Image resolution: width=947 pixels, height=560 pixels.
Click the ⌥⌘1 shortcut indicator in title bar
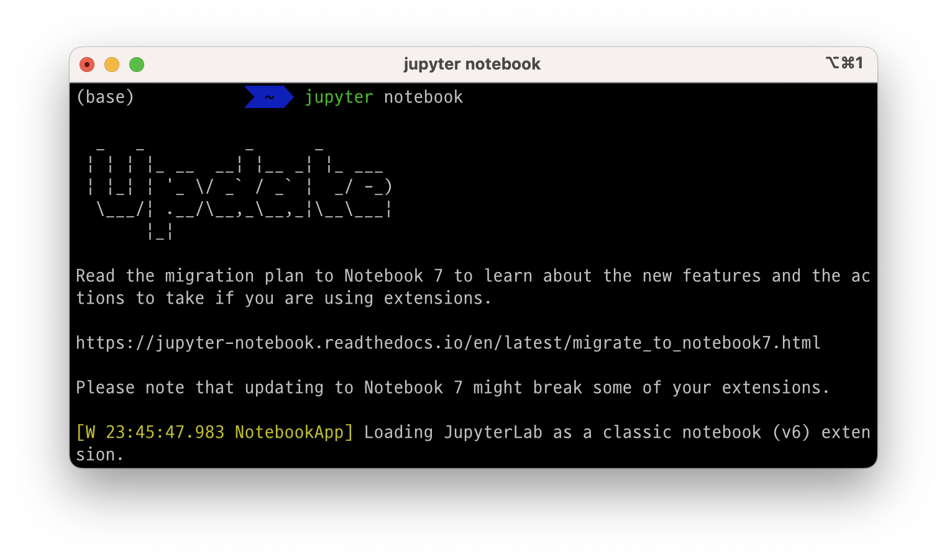click(x=844, y=63)
